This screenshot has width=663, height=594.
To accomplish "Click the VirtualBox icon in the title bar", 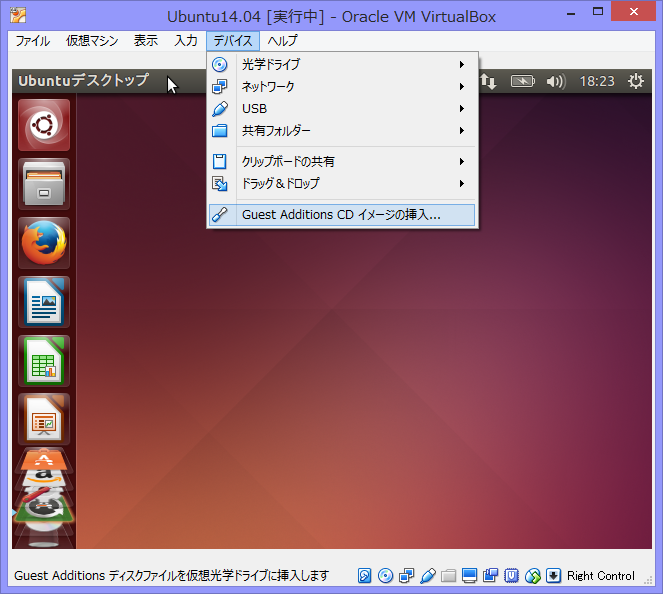I will coord(18,15).
